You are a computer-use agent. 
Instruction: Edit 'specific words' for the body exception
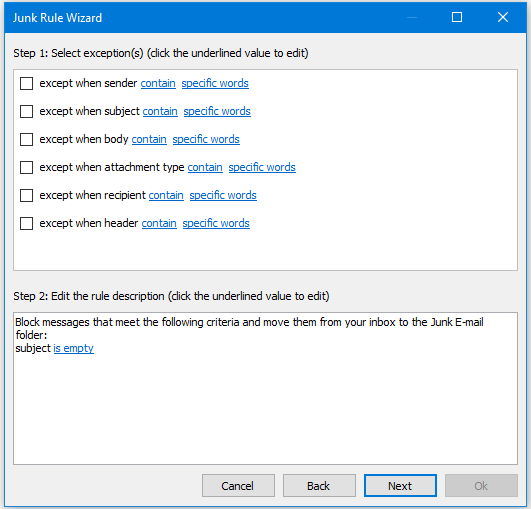206,140
